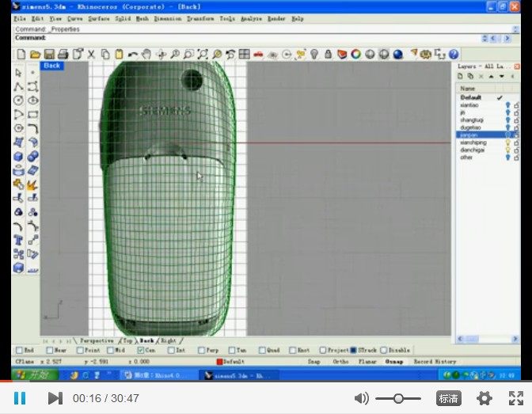Toggle Osnap in the status bar
The height and width of the screenshot is (414, 532).
point(394,362)
